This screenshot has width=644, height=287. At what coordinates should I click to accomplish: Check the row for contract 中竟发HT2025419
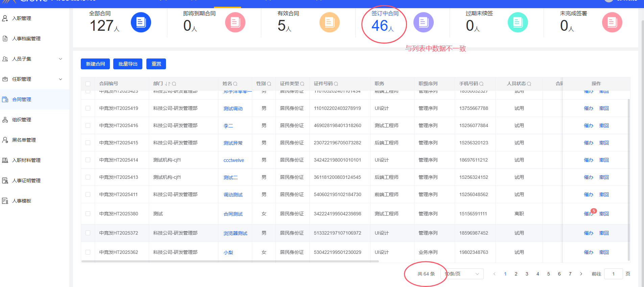[88, 108]
